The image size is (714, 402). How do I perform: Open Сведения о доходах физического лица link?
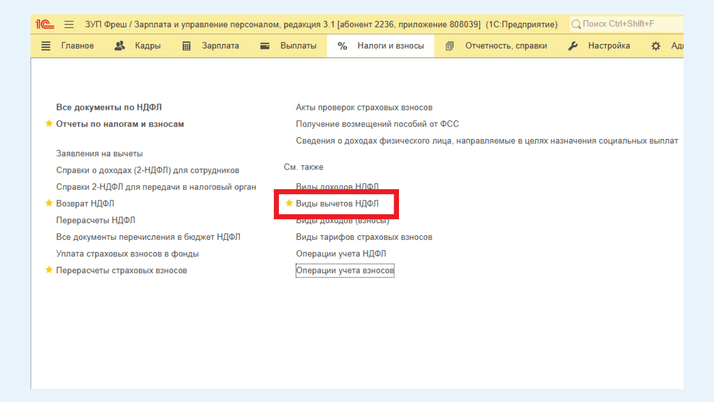(x=487, y=141)
